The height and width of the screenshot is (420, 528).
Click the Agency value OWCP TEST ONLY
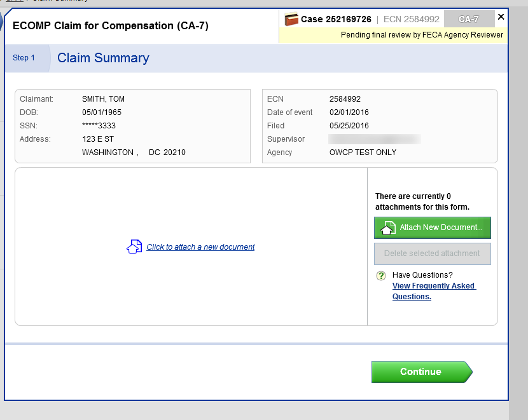pyautogui.click(x=363, y=152)
